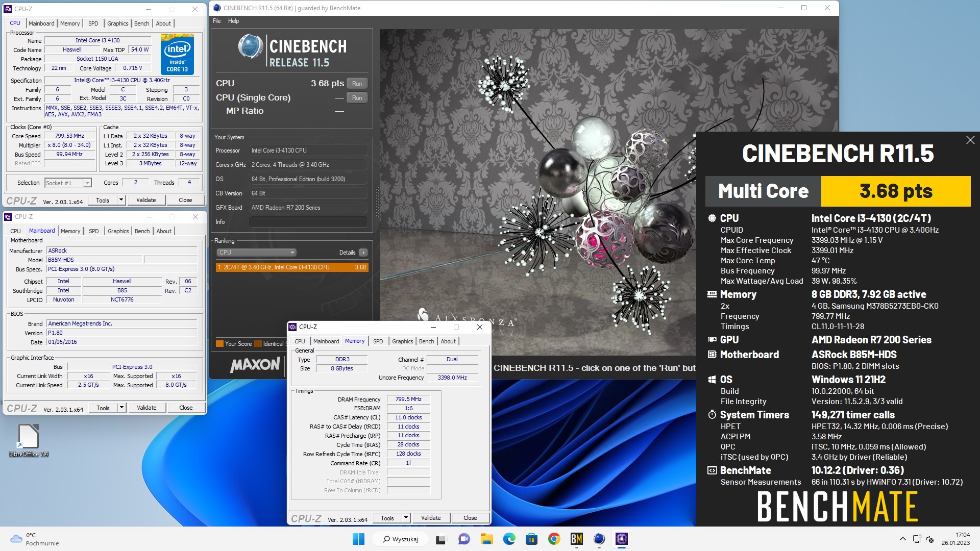Click the Core Speed value 799.53 MHz
Screen dimensions: 980x551
coord(69,136)
